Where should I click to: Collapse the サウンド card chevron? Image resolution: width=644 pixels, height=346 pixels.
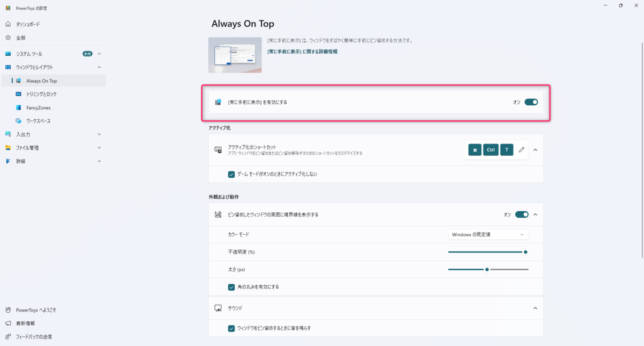(535, 308)
